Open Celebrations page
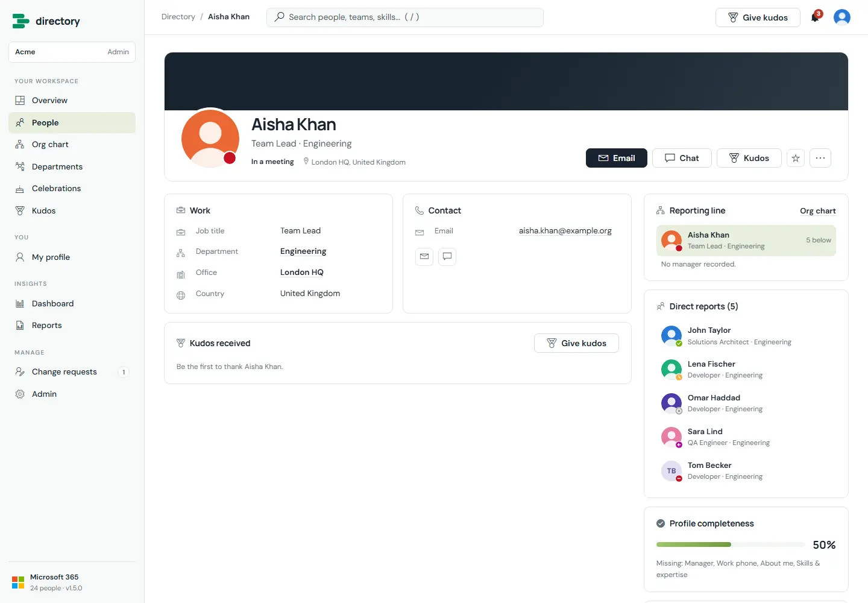The image size is (868, 603). (72, 189)
